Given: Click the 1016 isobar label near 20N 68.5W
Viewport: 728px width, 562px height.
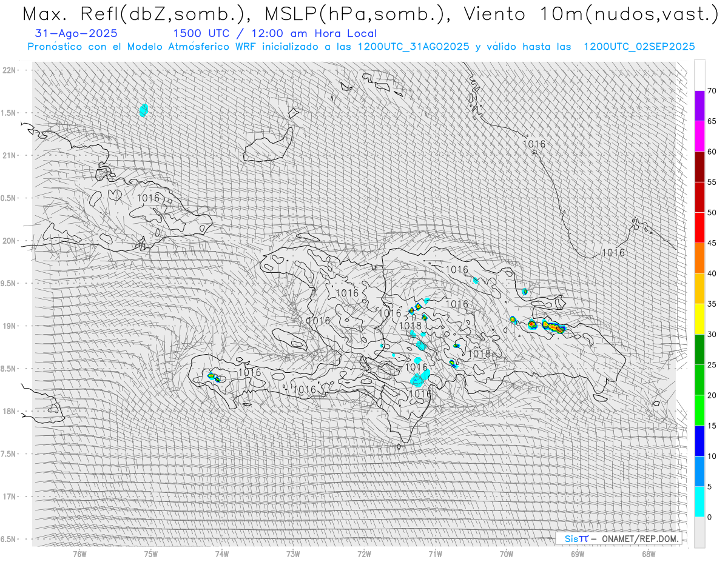Looking at the screenshot, I should coord(613,253).
